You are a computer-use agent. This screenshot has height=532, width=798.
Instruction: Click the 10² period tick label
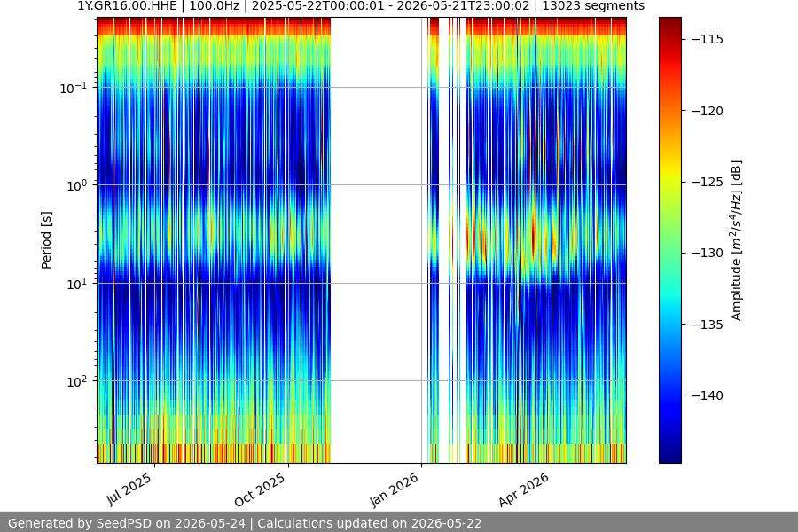[x=76, y=381]
